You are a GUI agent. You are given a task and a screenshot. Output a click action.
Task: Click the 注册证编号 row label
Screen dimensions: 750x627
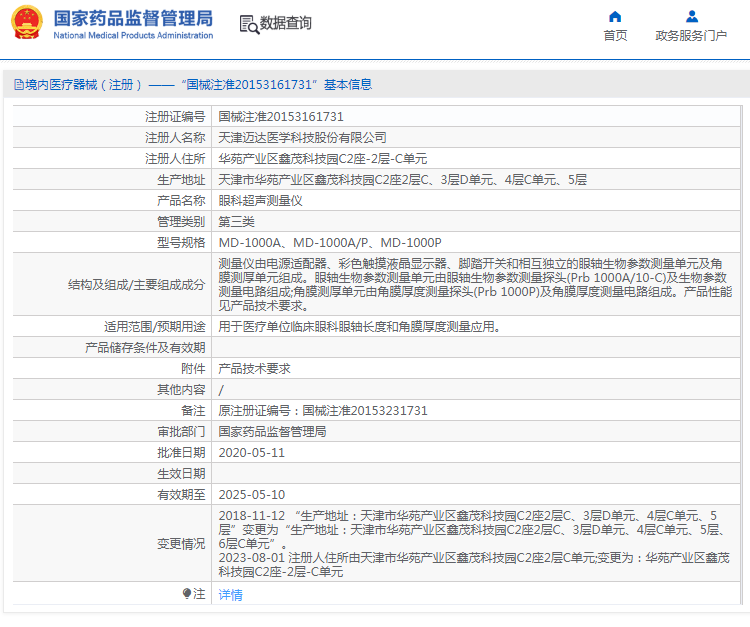coord(175,117)
